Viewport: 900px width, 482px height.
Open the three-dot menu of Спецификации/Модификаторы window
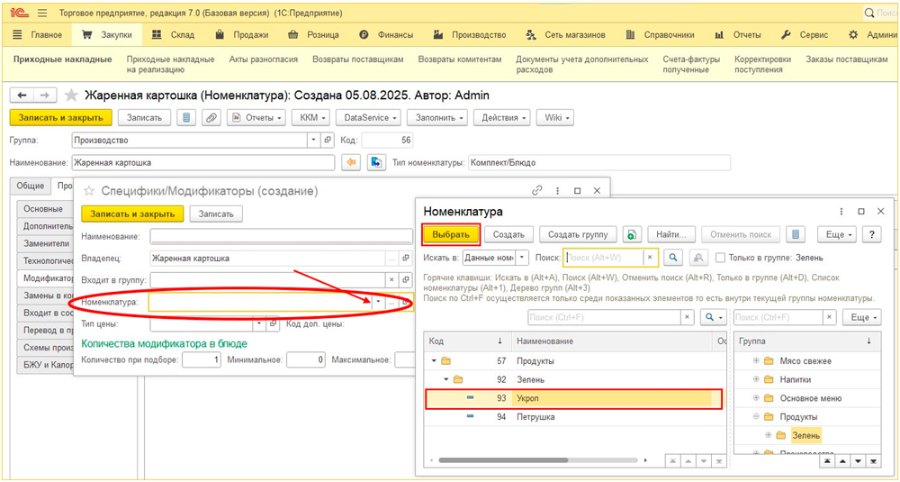(x=557, y=191)
